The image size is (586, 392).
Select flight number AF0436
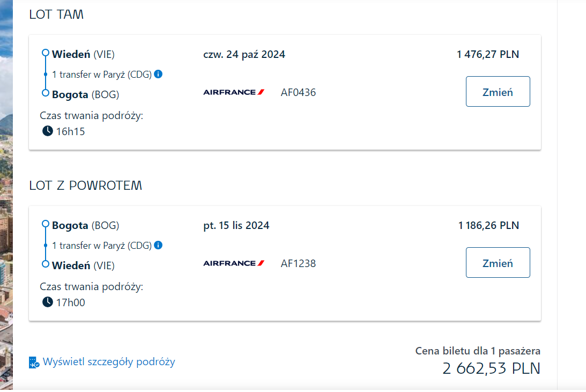298,92
